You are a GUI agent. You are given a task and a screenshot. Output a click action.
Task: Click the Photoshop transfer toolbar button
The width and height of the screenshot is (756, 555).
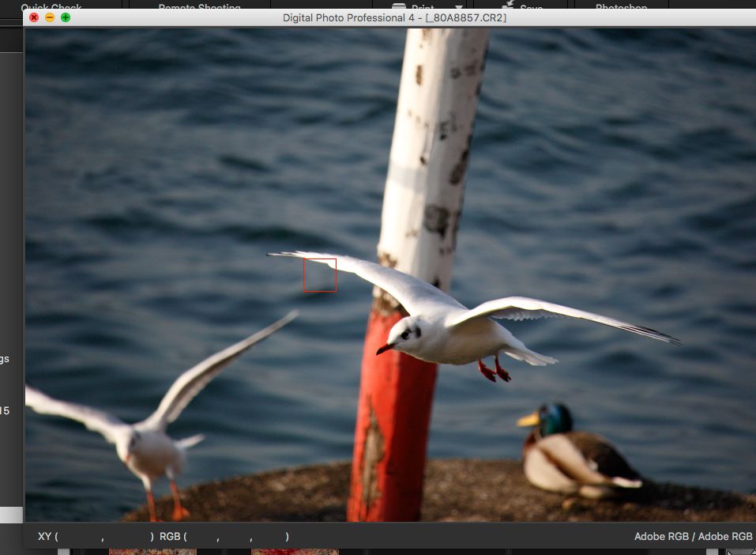pyautogui.click(x=621, y=7)
